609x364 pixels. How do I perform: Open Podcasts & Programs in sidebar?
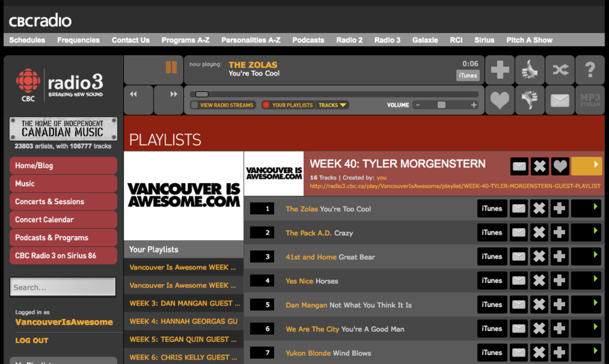(63, 238)
